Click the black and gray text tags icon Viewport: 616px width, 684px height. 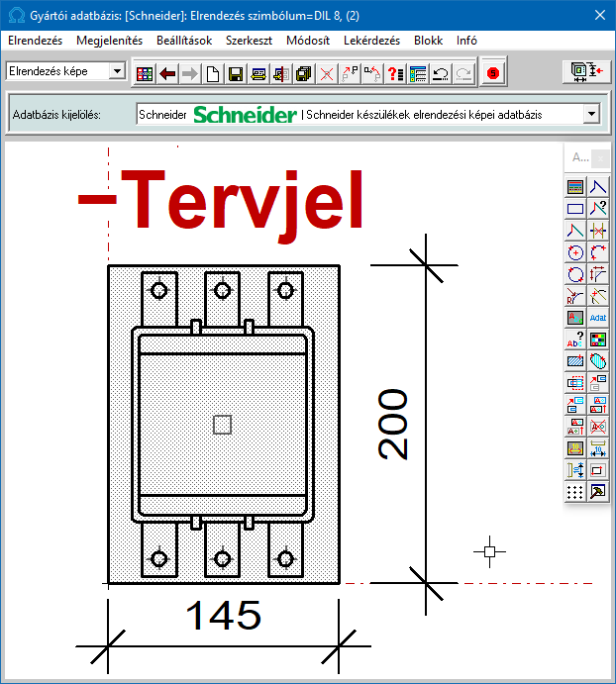pos(575,427)
